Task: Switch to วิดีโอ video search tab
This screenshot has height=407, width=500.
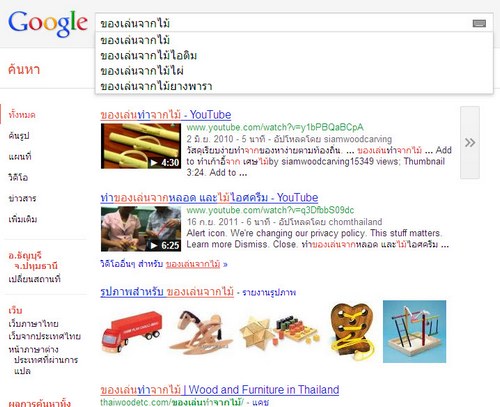Action: point(18,177)
